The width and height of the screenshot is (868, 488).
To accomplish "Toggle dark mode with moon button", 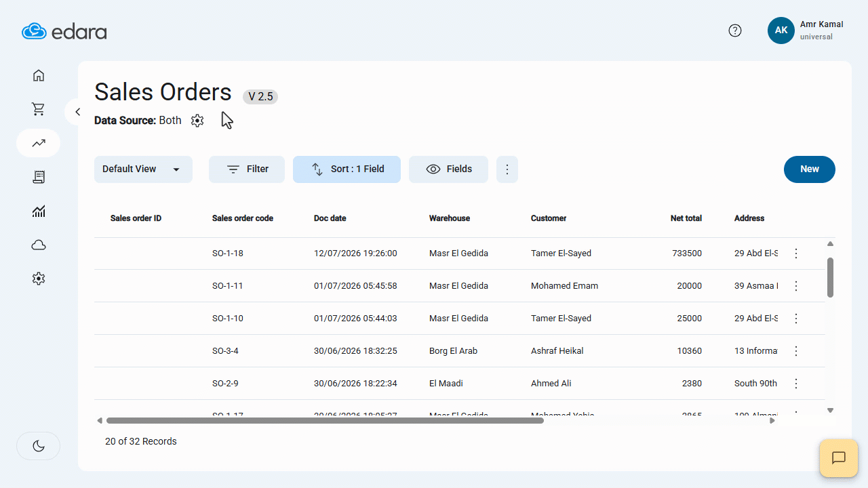I will (39, 446).
